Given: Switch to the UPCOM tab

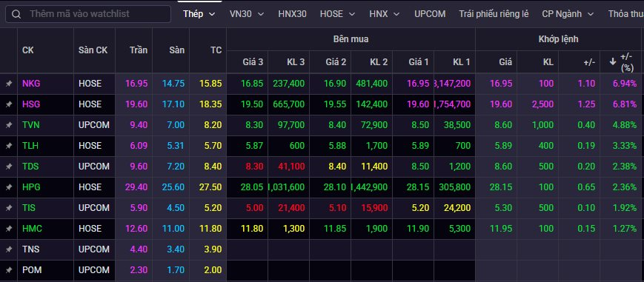Looking at the screenshot, I should click(430, 14).
